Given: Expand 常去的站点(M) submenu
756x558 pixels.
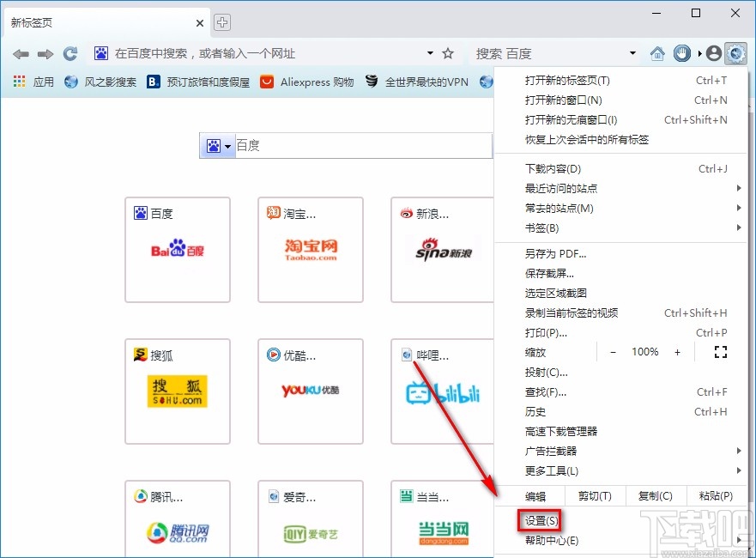Looking at the screenshot, I should pyautogui.click(x=621, y=209).
